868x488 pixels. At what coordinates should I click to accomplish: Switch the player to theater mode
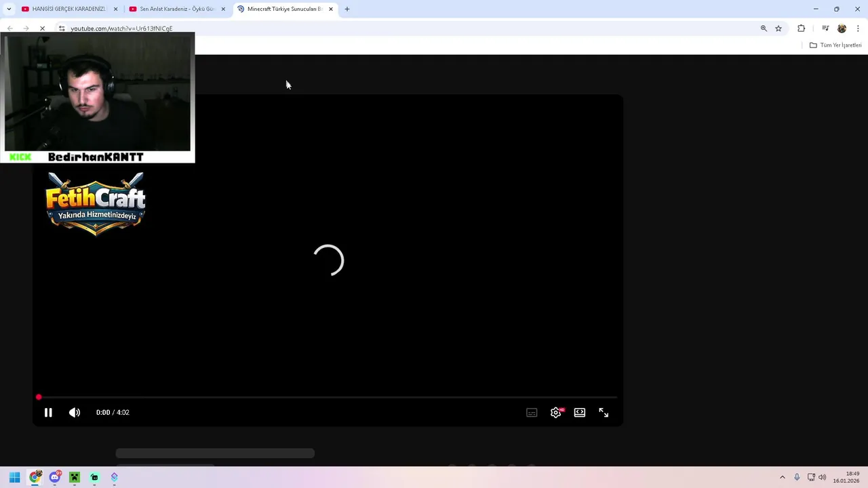pos(580,412)
